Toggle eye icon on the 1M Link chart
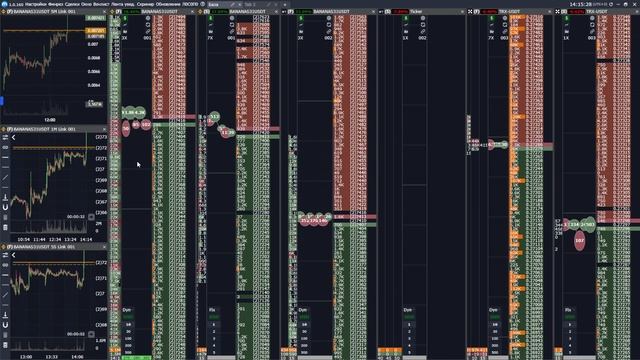640x360 pixels. [5, 147]
